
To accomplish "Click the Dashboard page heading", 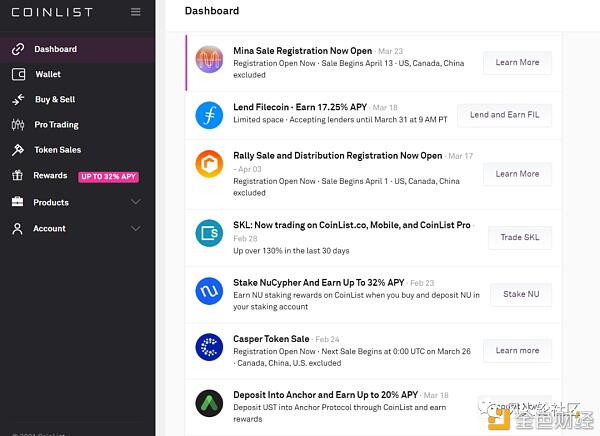I will [x=212, y=11].
